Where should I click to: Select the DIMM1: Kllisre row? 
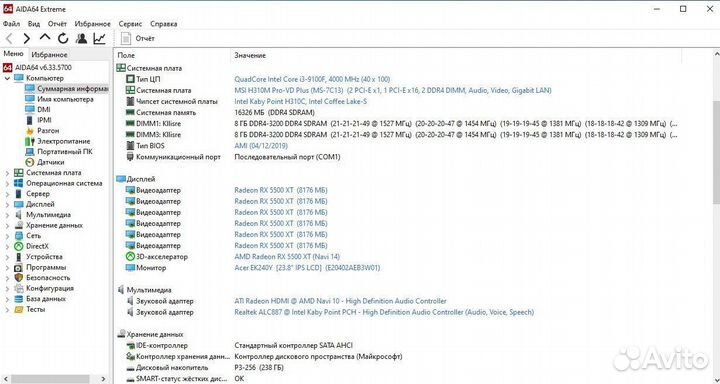click(x=401, y=124)
